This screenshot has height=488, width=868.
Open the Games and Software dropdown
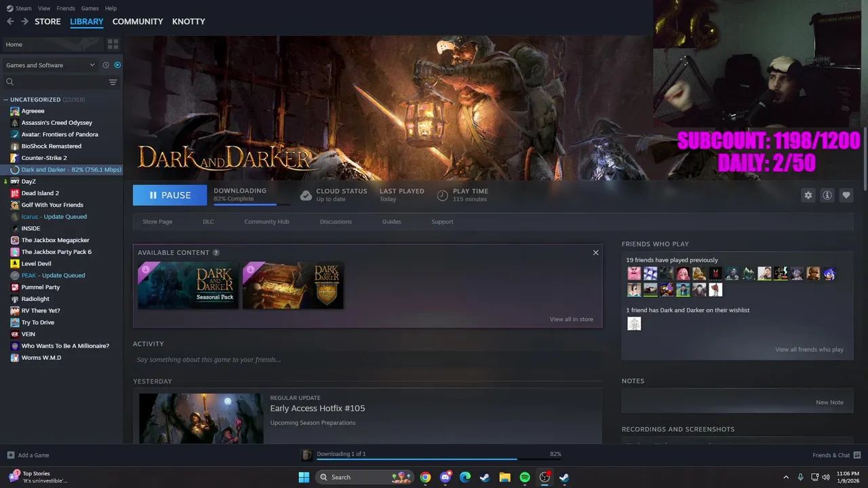(x=50, y=65)
